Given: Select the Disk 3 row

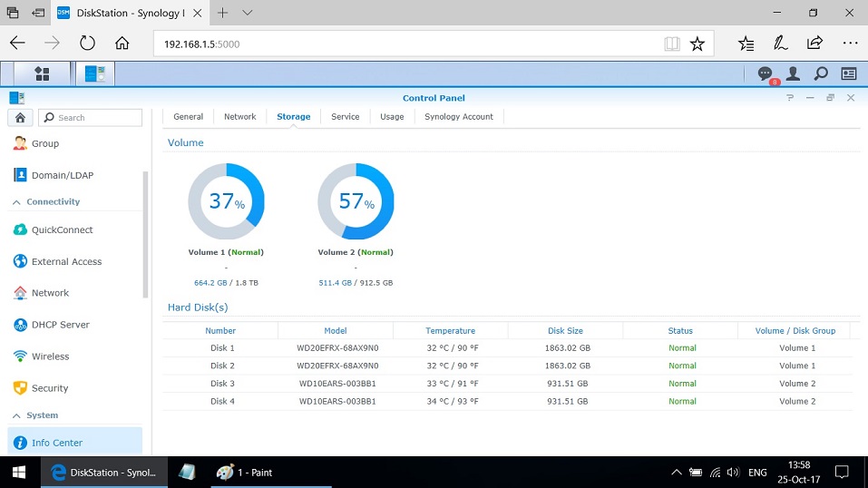Looking at the screenshot, I should [508, 384].
